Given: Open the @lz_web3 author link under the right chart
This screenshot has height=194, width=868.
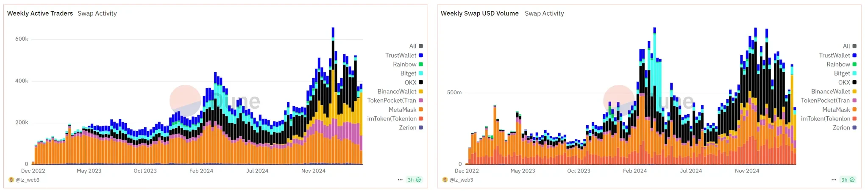Looking at the screenshot, I should [x=461, y=180].
